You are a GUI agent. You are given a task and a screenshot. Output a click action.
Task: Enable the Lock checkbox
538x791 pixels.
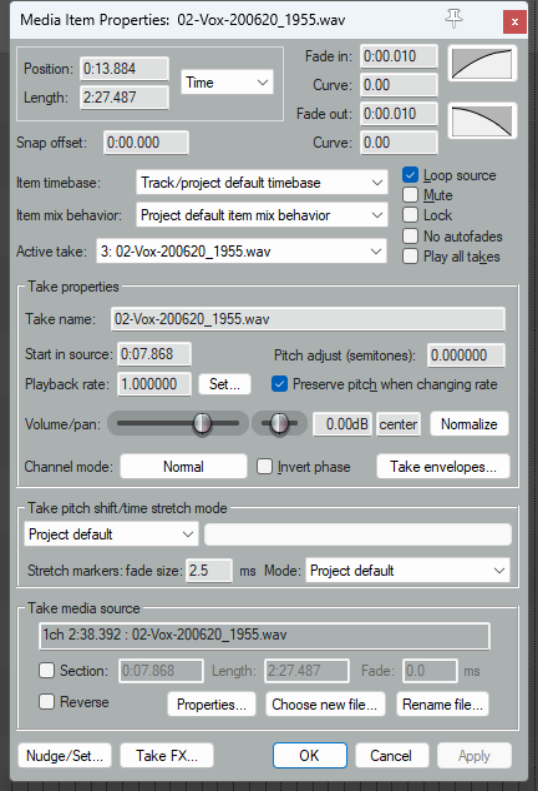coord(410,215)
